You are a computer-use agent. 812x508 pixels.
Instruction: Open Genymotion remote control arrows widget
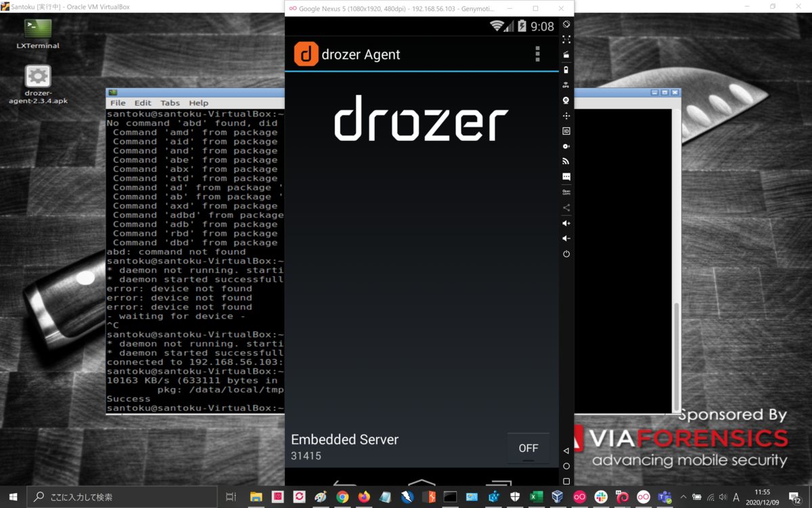tap(566, 116)
